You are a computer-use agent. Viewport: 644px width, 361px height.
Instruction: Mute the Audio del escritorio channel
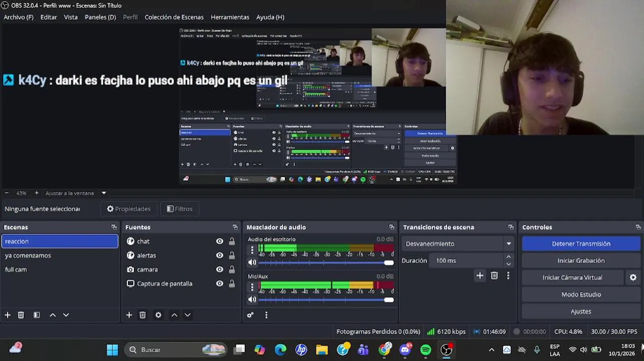click(x=252, y=262)
